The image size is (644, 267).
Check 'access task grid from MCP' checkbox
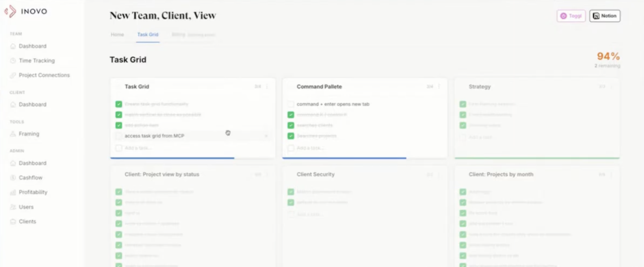coord(119,136)
